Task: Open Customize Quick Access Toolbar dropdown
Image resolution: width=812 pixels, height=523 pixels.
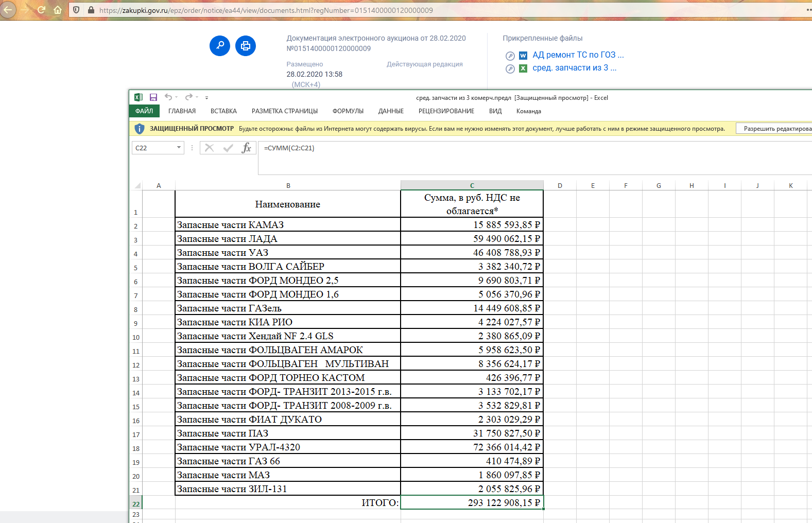Action: pos(206,97)
